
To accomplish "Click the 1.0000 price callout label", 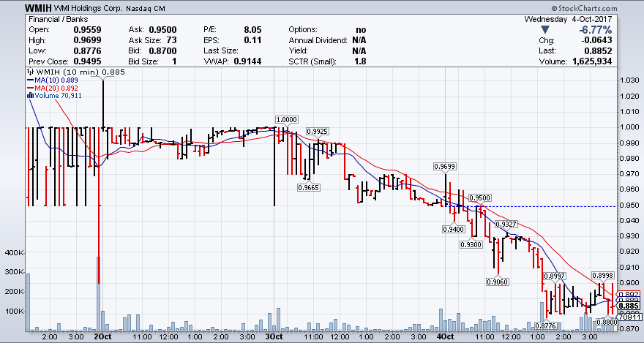I will [x=286, y=118].
